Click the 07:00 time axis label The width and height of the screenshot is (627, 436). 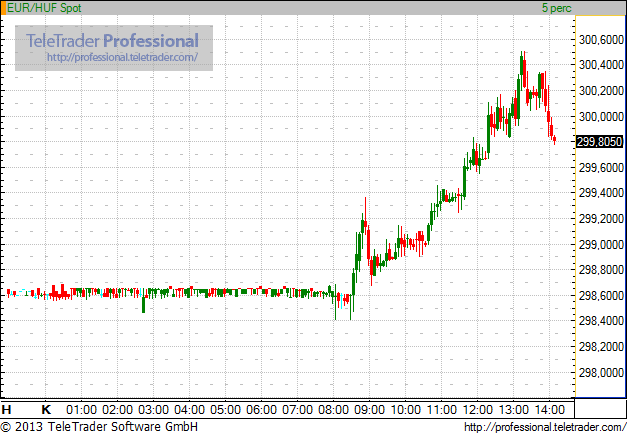coord(298,410)
